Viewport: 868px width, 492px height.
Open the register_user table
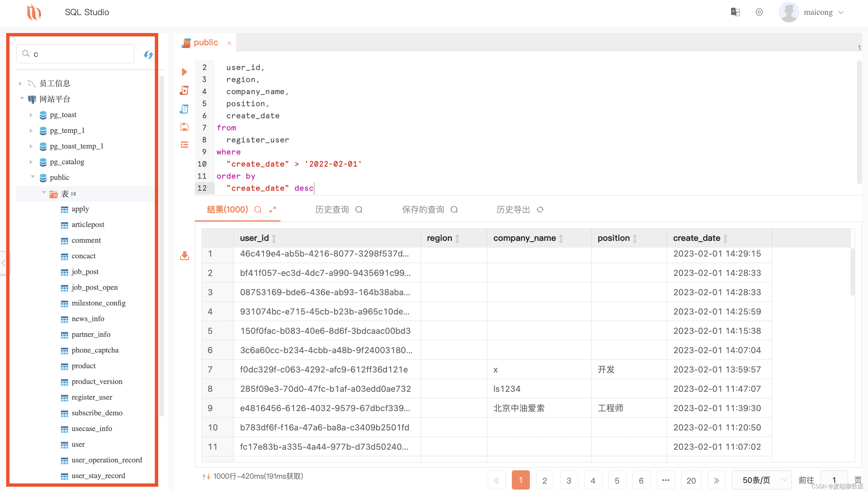coord(91,398)
